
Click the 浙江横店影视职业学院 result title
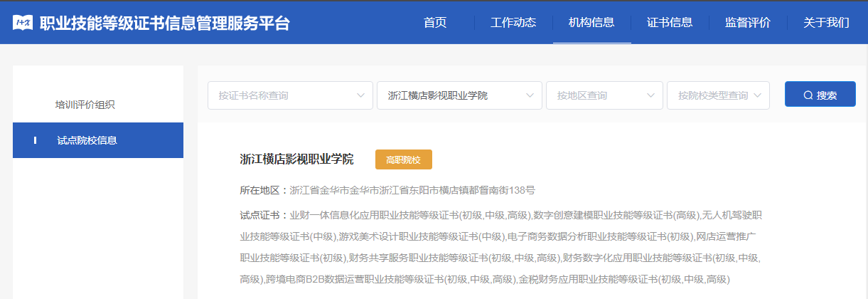[296, 159]
